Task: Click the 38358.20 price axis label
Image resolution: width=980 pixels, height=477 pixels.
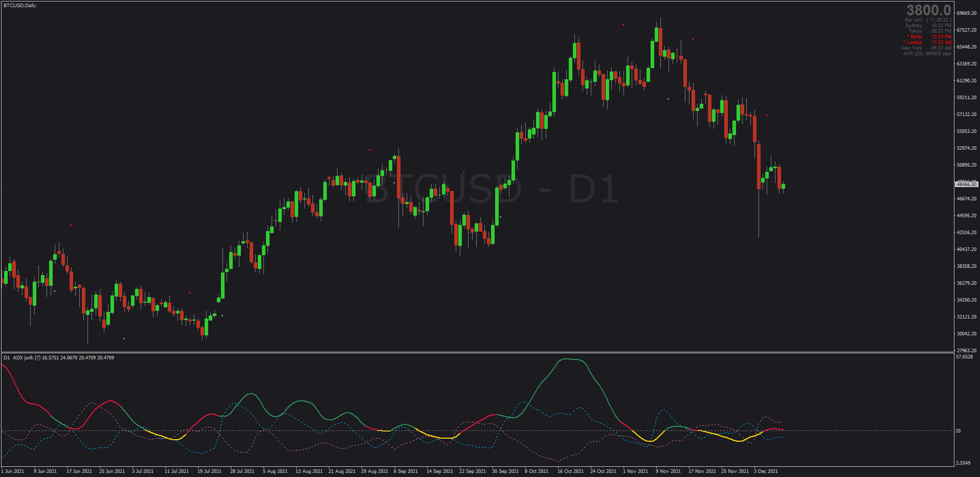Action: [x=967, y=266]
